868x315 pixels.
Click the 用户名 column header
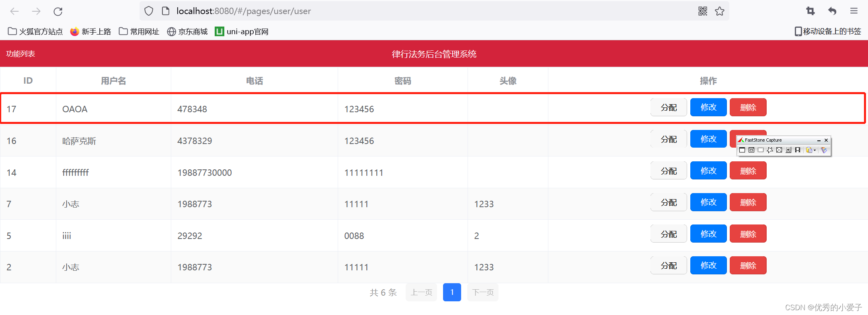[x=113, y=81]
